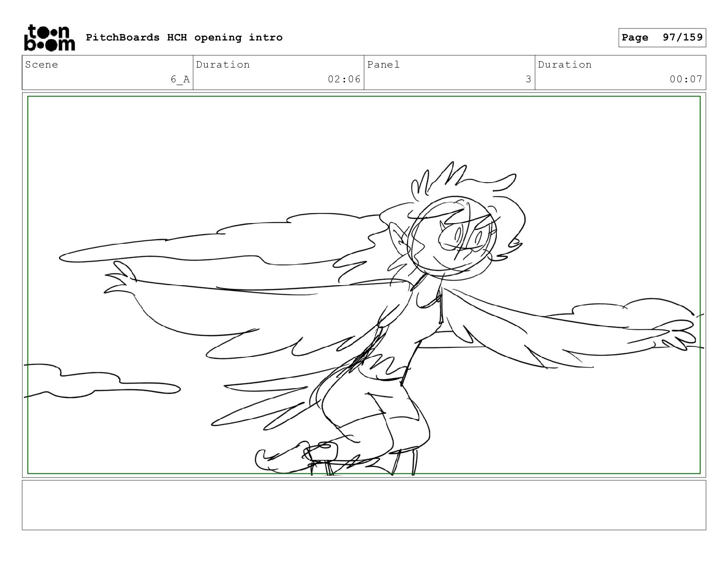
Task: Click the 'Scene' header label
Action: tap(42, 65)
